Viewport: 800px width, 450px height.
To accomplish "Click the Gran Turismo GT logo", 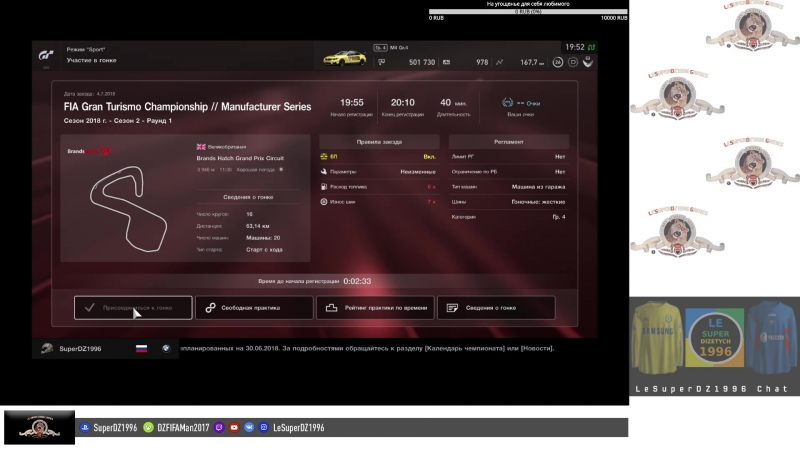I will pos(46,55).
